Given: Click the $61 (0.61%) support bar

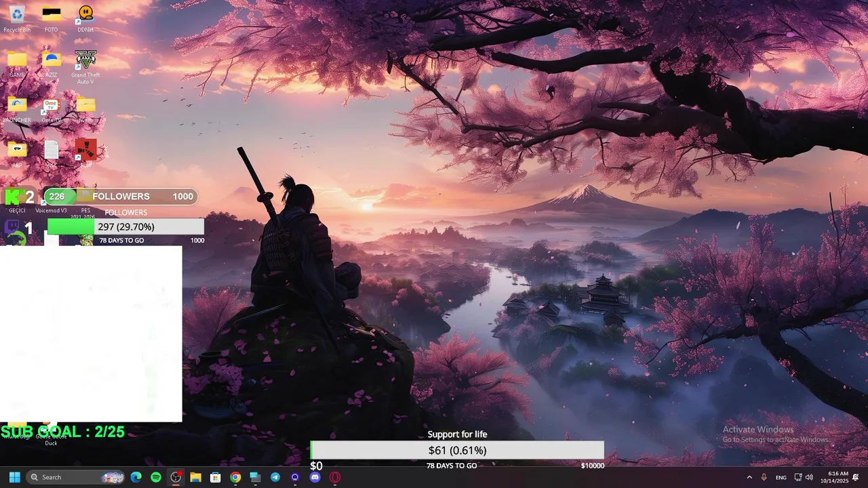Looking at the screenshot, I should [x=457, y=450].
